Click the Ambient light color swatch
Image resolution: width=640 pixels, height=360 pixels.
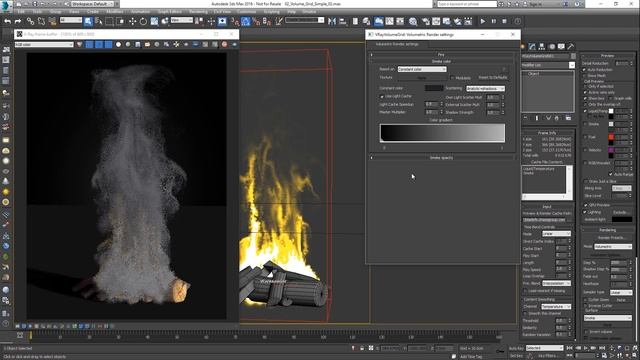tap(622, 220)
